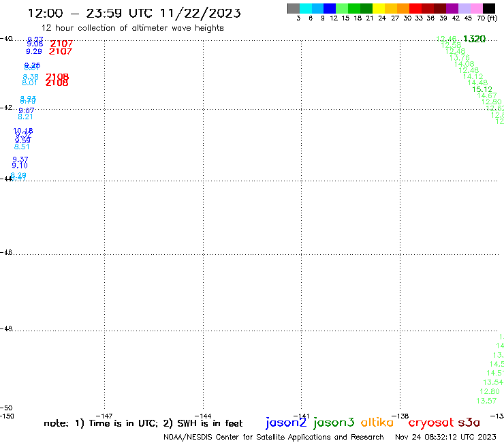Click the -48 latitude axis label

[6, 329]
